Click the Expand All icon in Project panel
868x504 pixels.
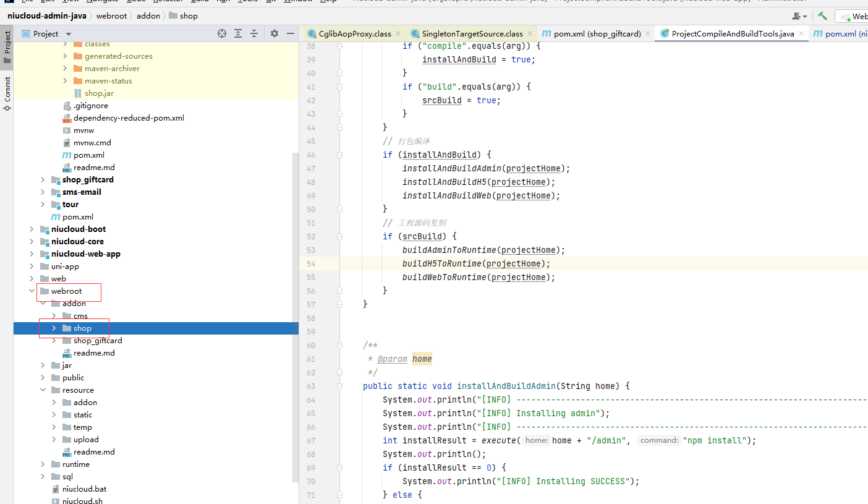(x=238, y=34)
